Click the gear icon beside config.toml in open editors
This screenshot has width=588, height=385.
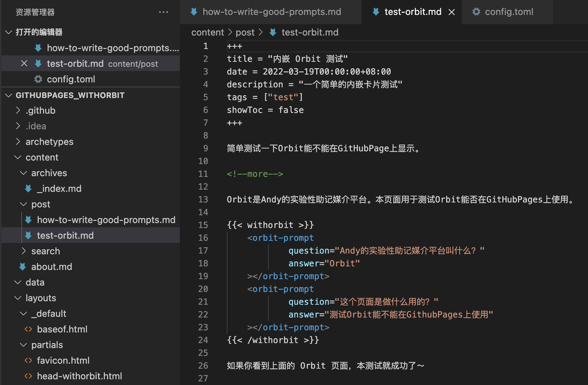(x=38, y=79)
